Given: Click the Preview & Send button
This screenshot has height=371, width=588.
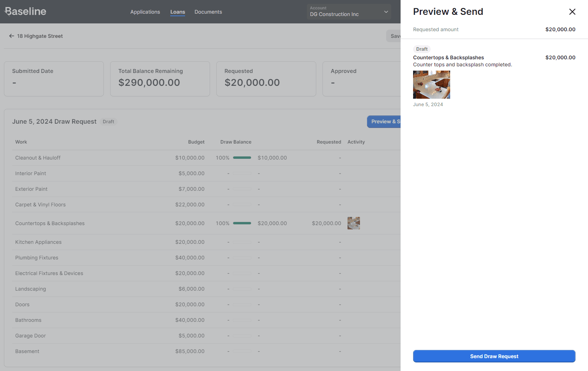Looking at the screenshot, I should click(x=385, y=122).
